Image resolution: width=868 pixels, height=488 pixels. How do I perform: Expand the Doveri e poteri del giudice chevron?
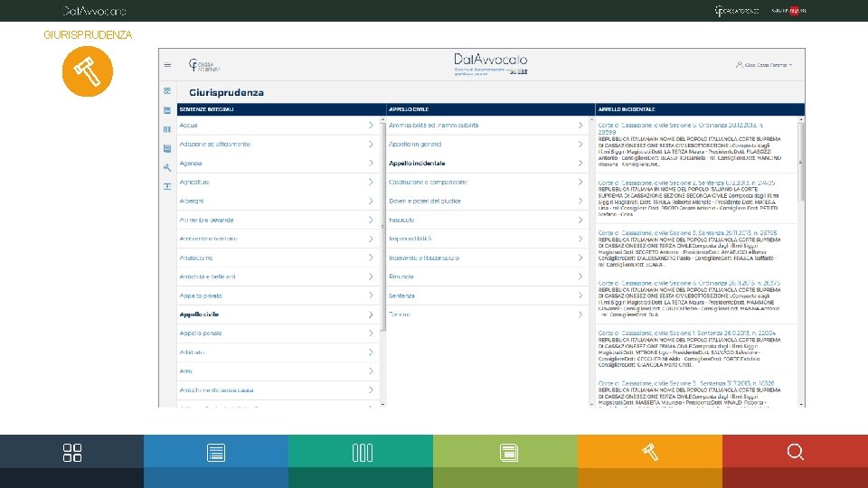pyautogui.click(x=580, y=201)
